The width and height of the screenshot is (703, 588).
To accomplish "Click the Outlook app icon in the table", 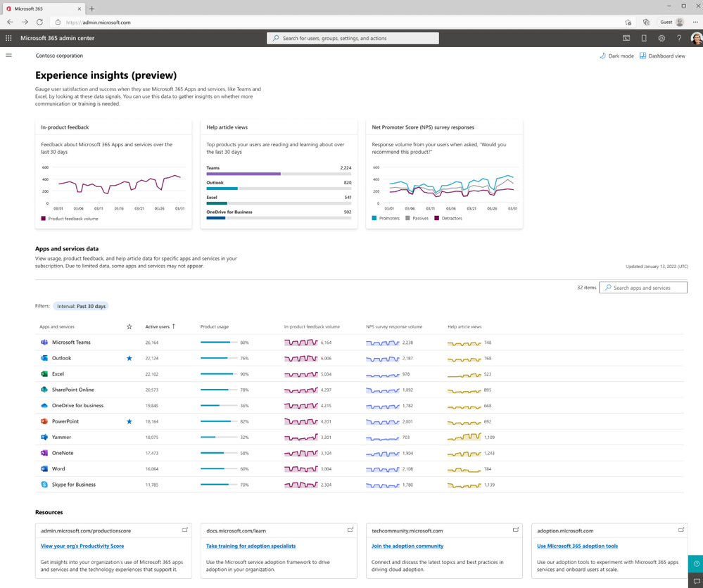I will click(x=44, y=358).
